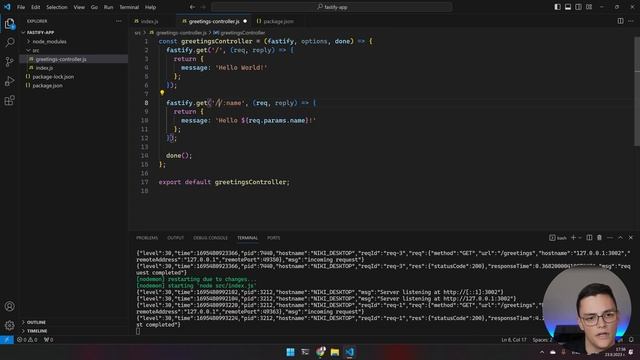Split the terminal panel
The width and height of the screenshot is (640, 360).
(x=589, y=238)
